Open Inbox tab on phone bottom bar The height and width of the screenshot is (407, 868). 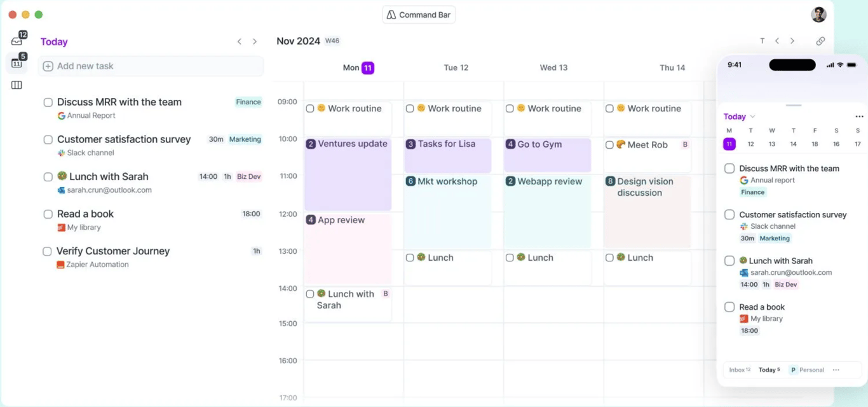pos(739,369)
